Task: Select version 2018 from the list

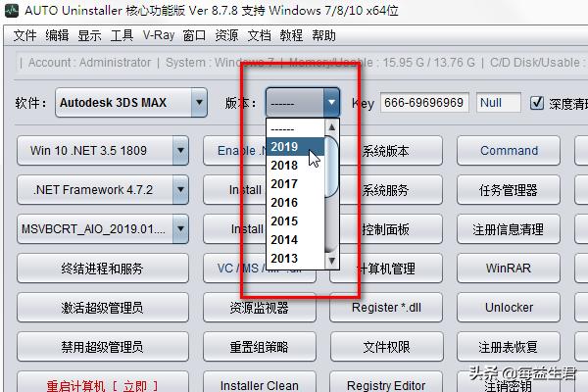Action: pyautogui.click(x=295, y=166)
